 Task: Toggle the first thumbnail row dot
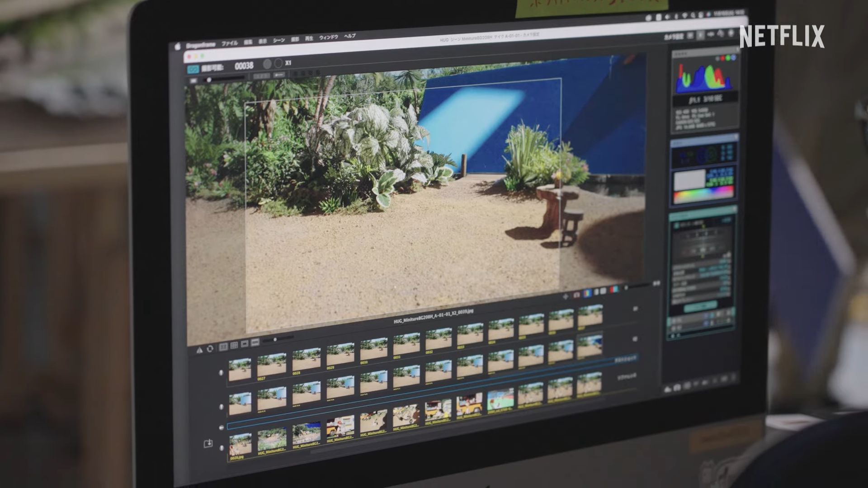point(221,373)
